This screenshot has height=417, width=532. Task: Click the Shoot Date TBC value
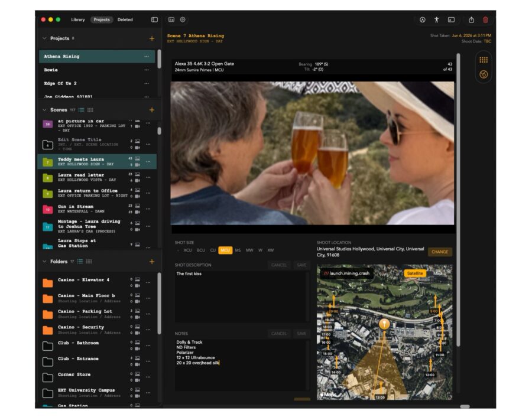click(487, 41)
